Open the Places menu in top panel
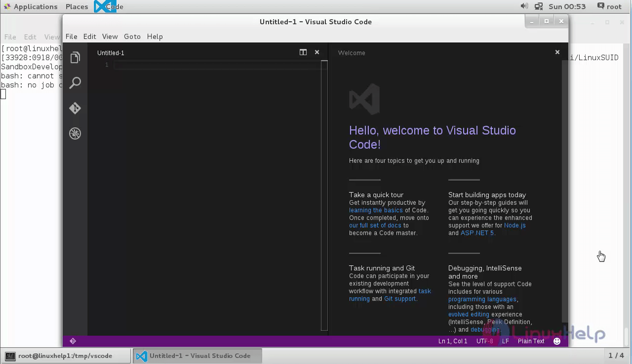The height and width of the screenshot is (364, 632). click(77, 6)
